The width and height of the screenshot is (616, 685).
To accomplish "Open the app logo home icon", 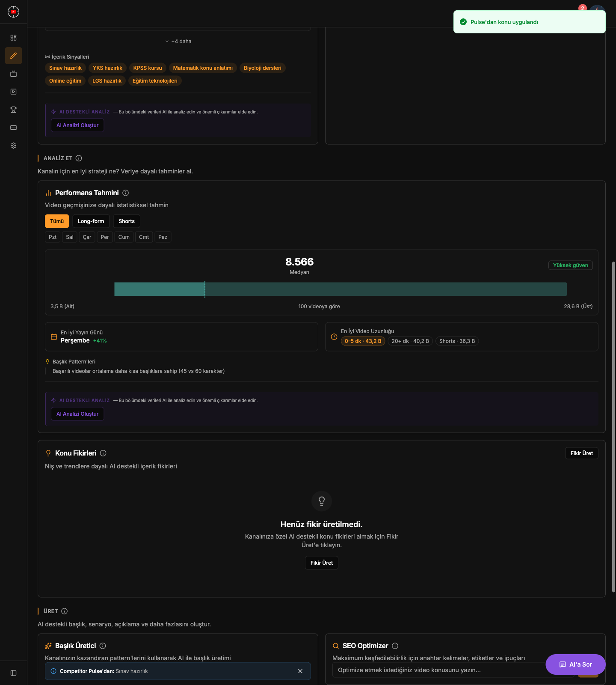I will (14, 12).
